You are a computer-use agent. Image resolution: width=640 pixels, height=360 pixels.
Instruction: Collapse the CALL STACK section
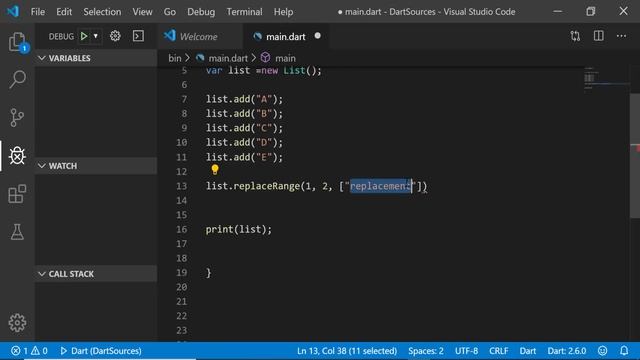coord(96,274)
